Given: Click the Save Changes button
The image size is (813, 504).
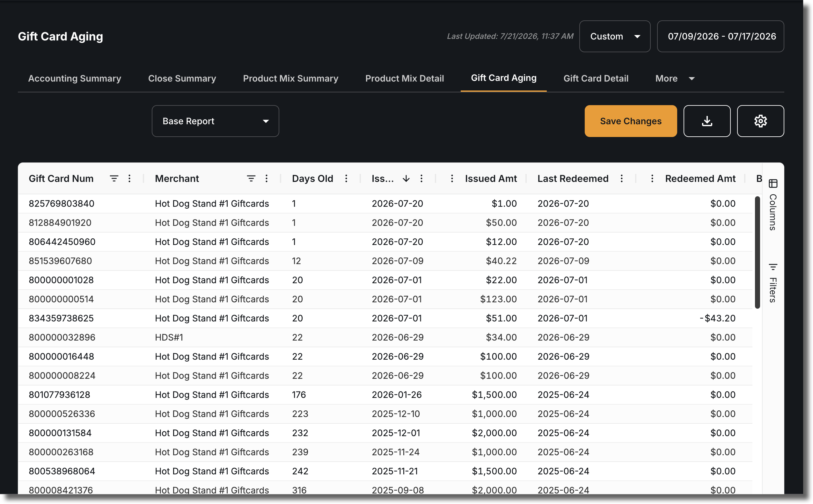Looking at the screenshot, I should point(631,121).
